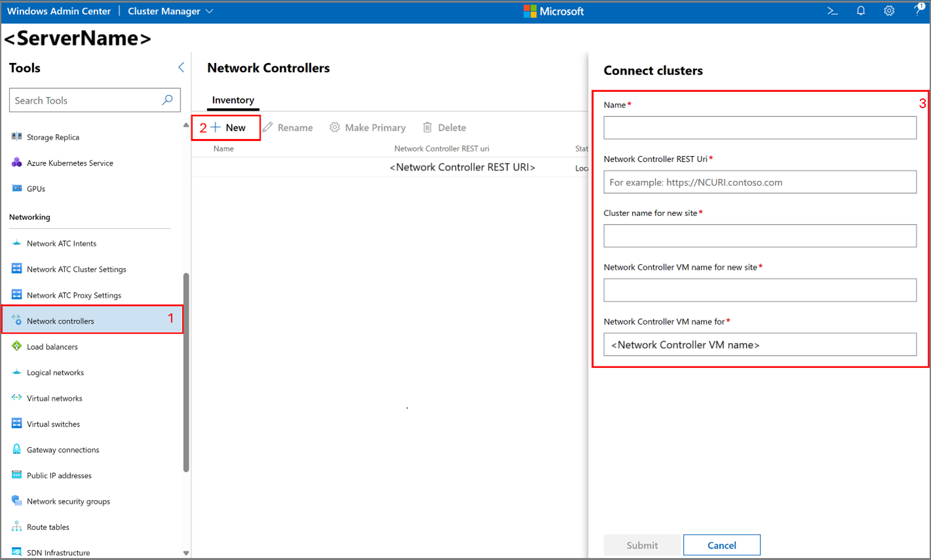Viewport: 931px width, 560px height.
Task: Select Load balancers in sidebar
Action: [x=52, y=347]
